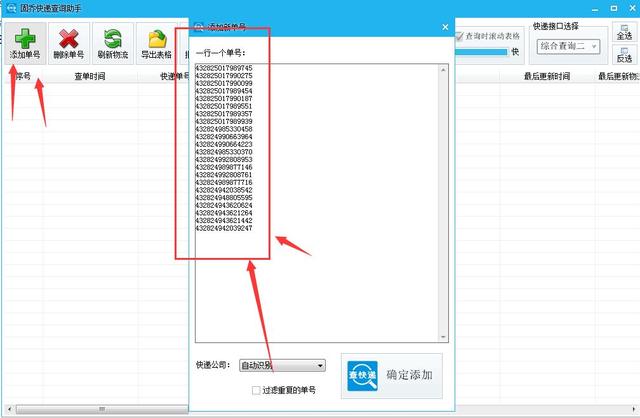Click the 查快递 magnifier icon on 确定添加
The width and height of the screenshot is (640, 418).
tap(362, 376)
